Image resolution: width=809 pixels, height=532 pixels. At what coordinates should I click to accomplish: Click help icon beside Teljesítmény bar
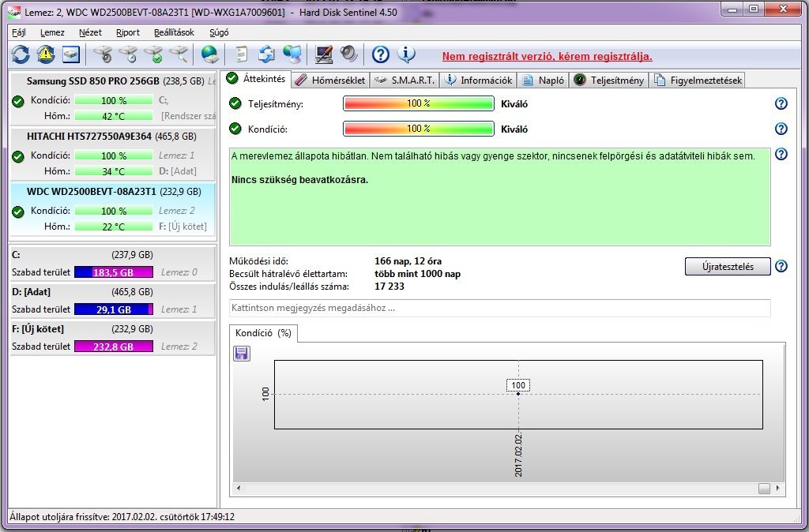tap(781, 103)
